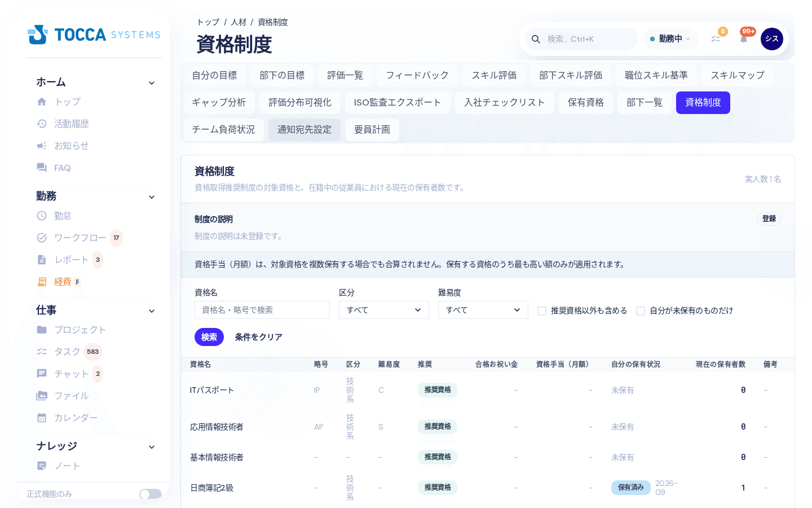Image resolution: width=812 pixels, height=508 pixels.
Task: Click the 応用情報技術者 row name
Action: (x=217, y=427)
